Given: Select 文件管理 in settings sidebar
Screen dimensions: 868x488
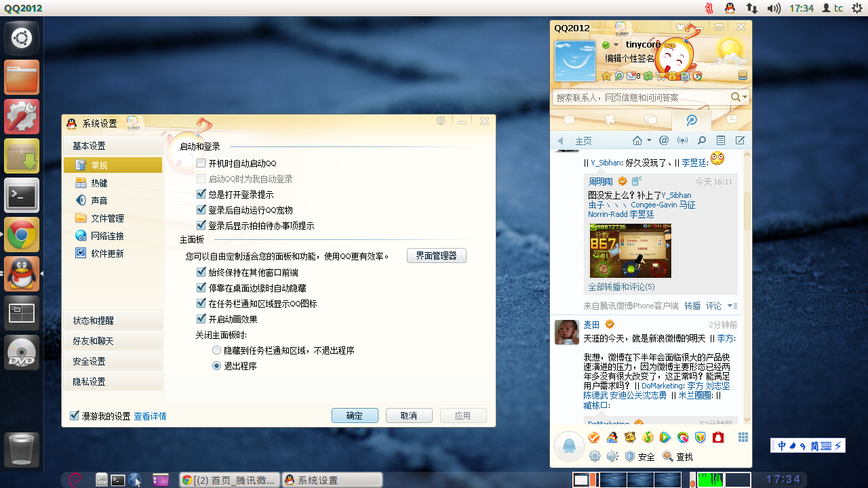Looking at the screenshot, I should (113, 218).
